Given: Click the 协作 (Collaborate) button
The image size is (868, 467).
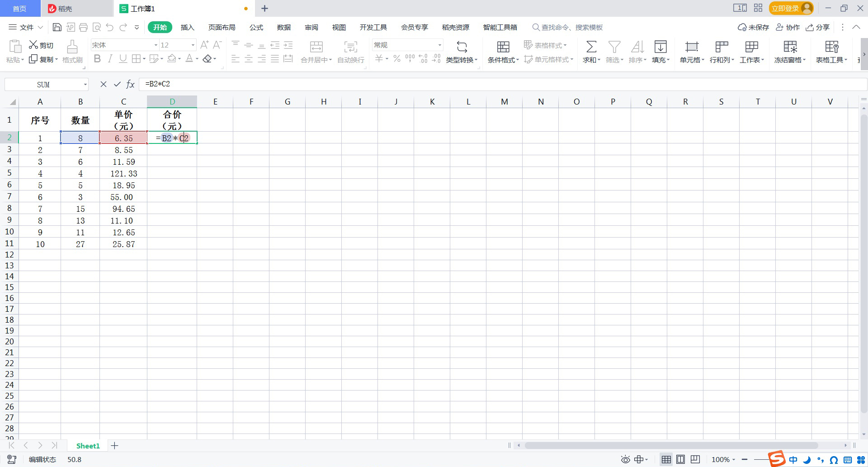Looking at the screenshot, I should pos(788,27).
